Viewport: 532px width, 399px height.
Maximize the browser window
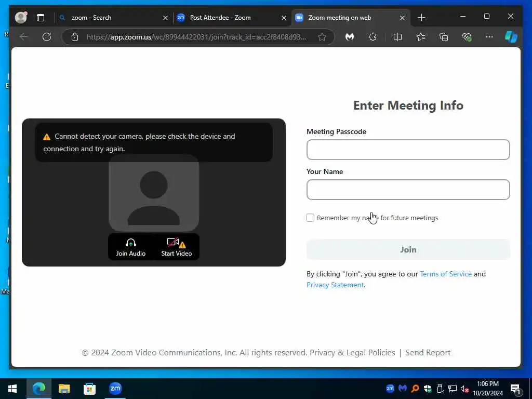486,16
